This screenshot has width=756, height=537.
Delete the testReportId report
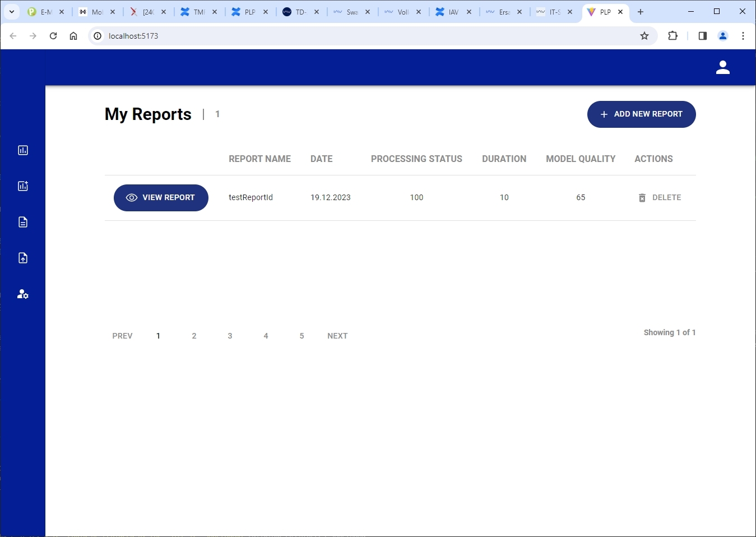click(660, 198)
